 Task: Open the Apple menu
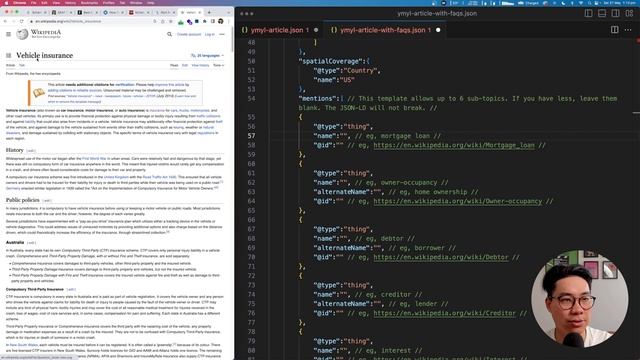click(6, 3)
